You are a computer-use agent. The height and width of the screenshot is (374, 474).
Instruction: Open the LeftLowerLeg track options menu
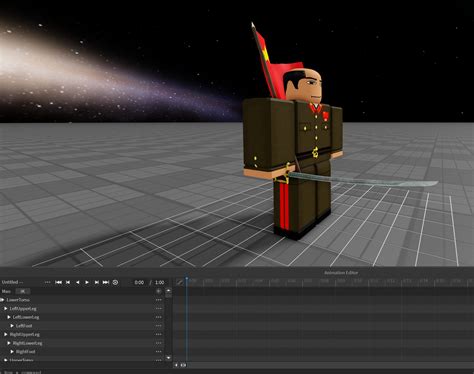click(159, 317)
